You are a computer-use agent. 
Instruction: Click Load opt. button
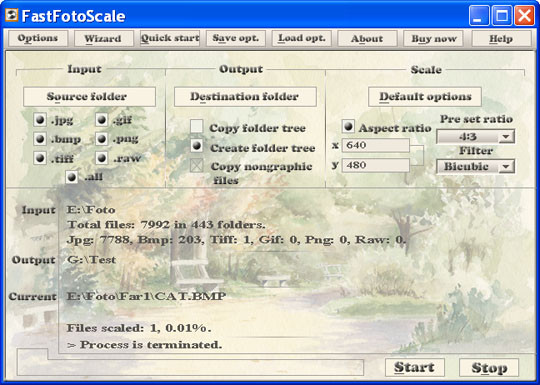click(302, 38)
